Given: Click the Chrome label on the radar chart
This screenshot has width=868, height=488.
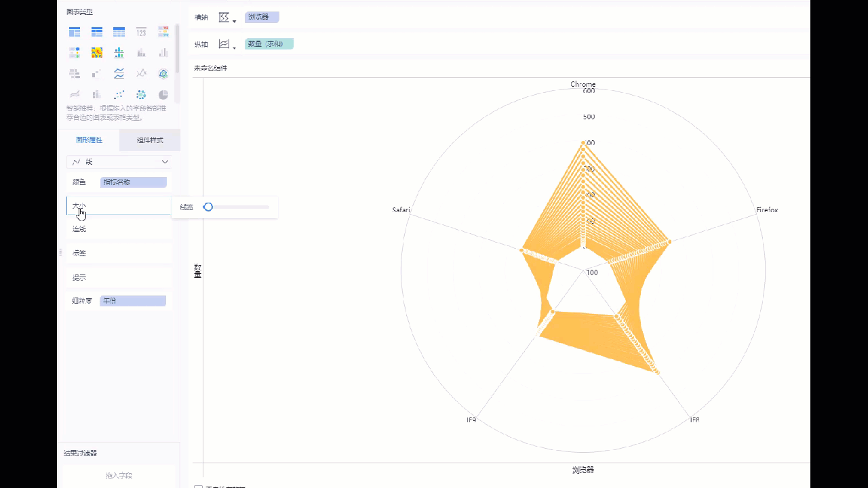Looking at the screenshot, I should [583, 85].
